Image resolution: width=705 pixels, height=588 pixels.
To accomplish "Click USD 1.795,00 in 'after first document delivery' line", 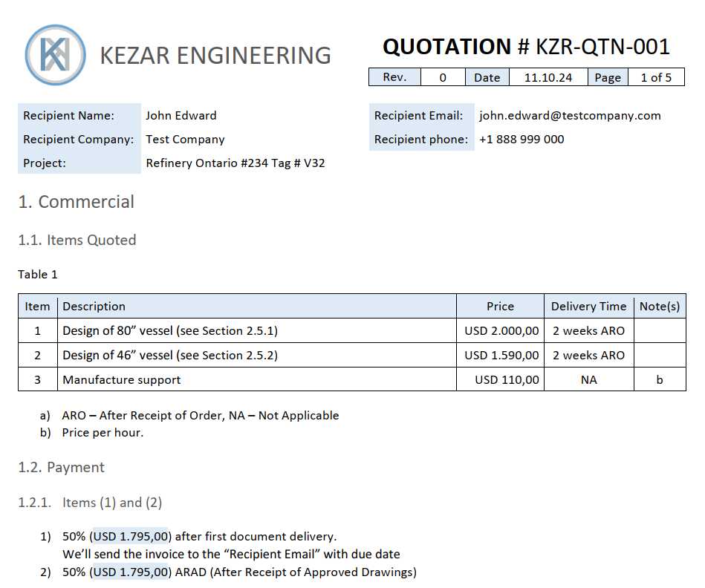I will [x=131, y=536].
